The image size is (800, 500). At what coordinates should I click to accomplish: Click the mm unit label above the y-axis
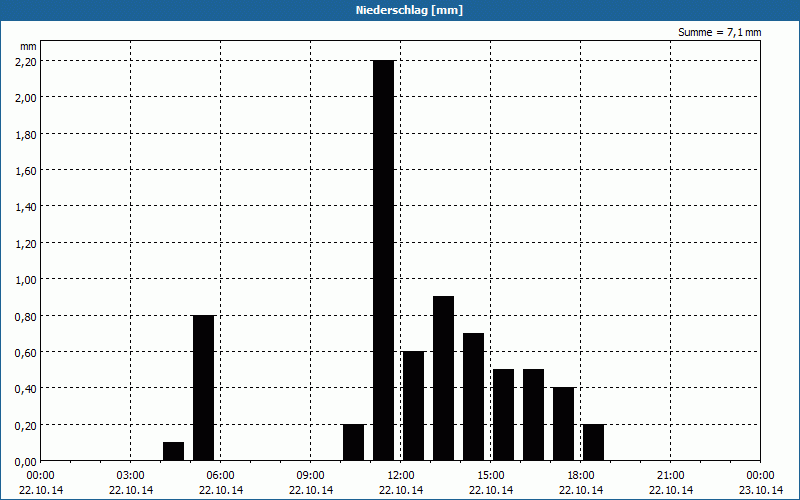29,46
